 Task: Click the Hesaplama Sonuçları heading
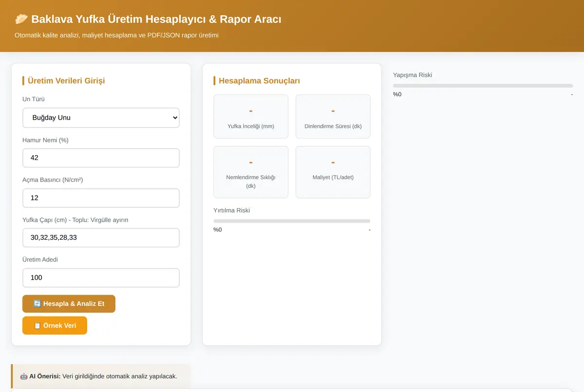pyautogui.click(x=259, y=81)
